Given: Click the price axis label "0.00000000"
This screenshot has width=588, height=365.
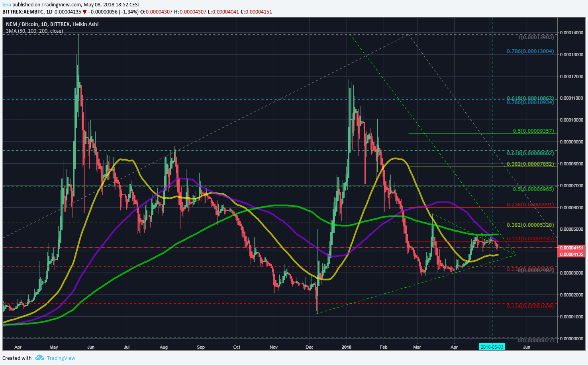Looking at the screenshot, I should click(571, 339).
